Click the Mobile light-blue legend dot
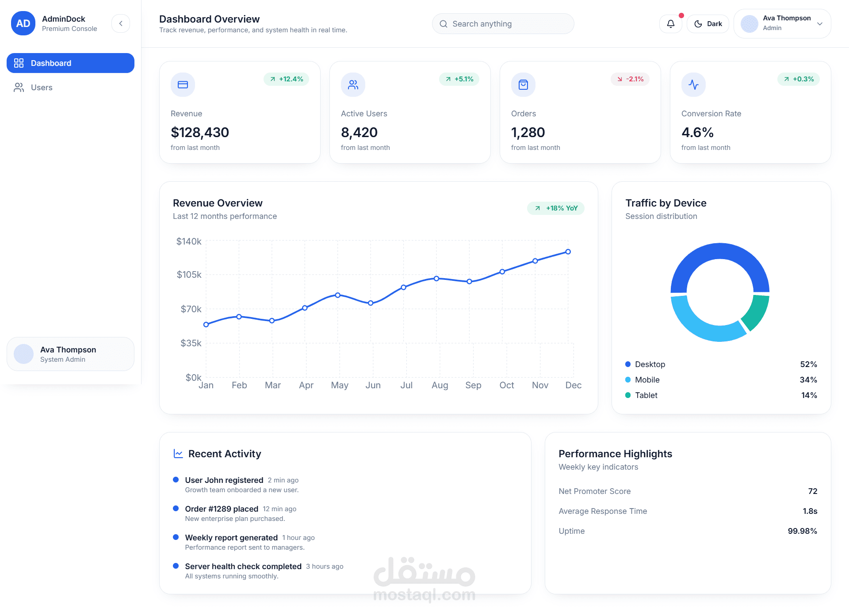The height and width of the screenshot is (616, 849). coord(628,380)
